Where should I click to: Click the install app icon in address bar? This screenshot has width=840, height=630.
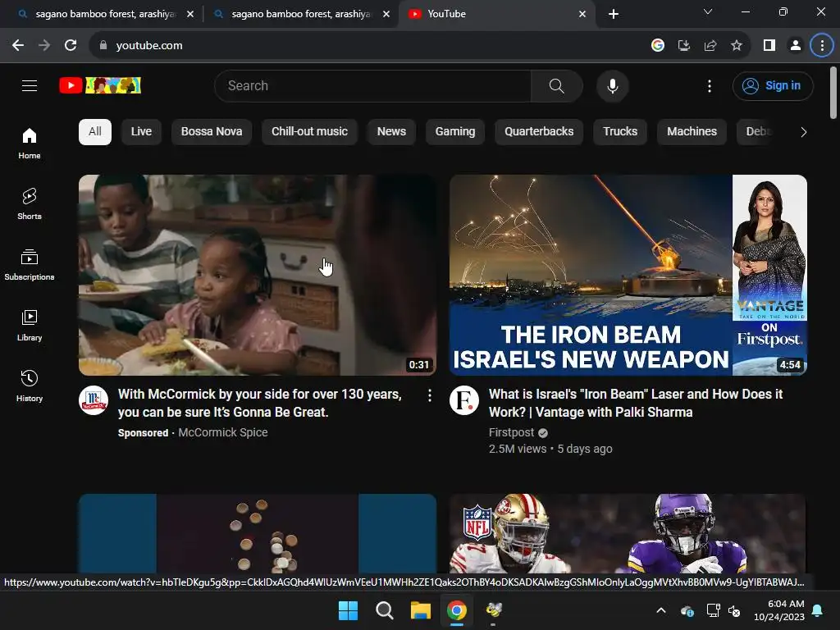[x=684, y=46]
